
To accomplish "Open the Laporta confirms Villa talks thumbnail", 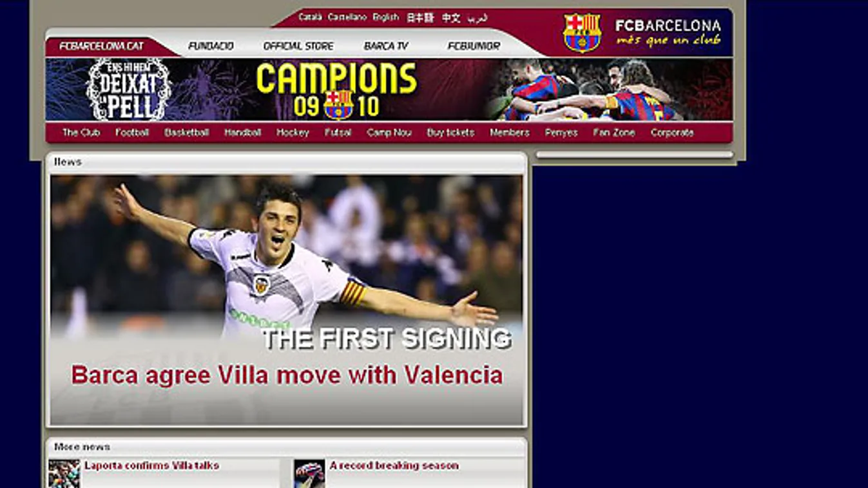I will (64, 473).
